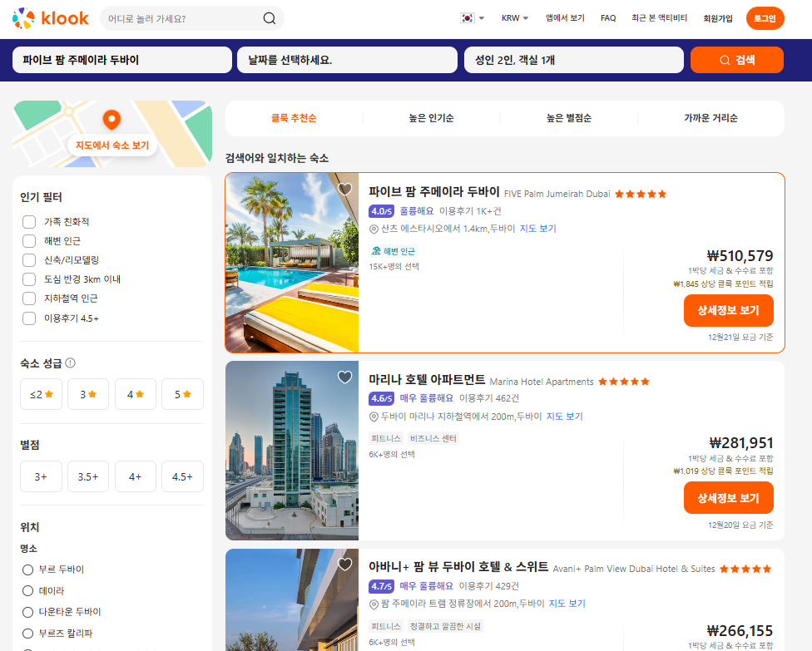The width and height of the screenshot is (812, 651).
Task: Click the 4.6/5 review score badge
Action: click(382, 398)
